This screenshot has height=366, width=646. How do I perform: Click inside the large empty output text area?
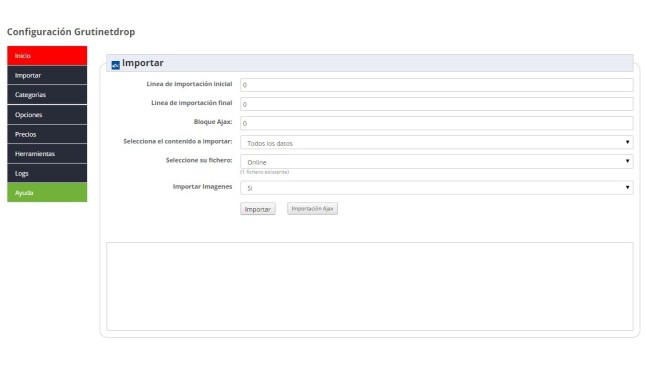click(370, 286)
